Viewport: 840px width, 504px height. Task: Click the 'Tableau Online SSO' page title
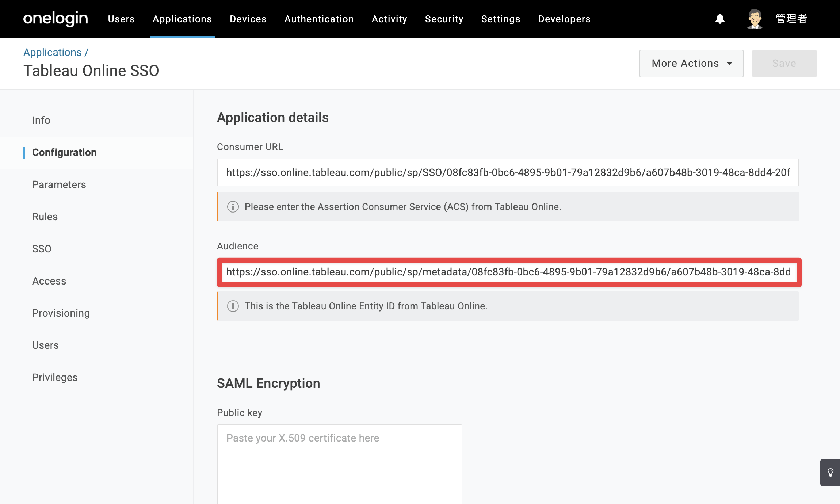point(91,71)
